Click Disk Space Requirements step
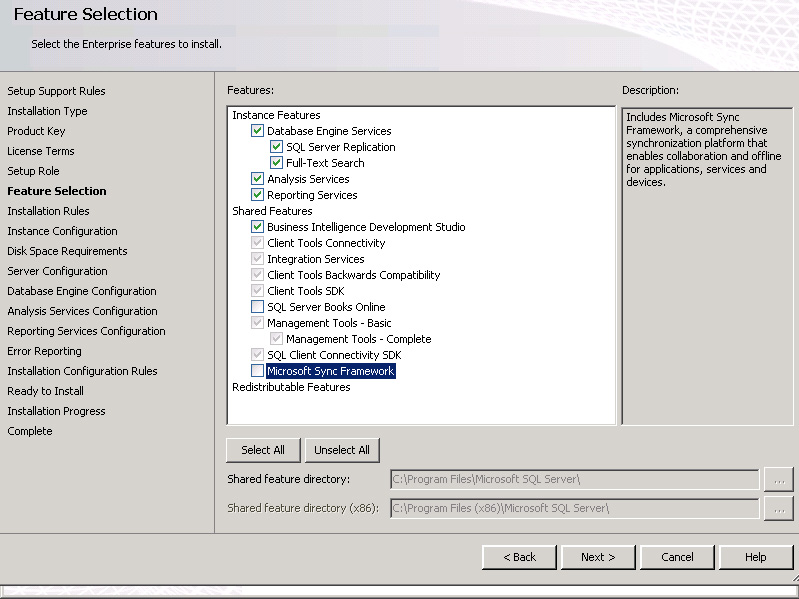 (x=67, y=251)
